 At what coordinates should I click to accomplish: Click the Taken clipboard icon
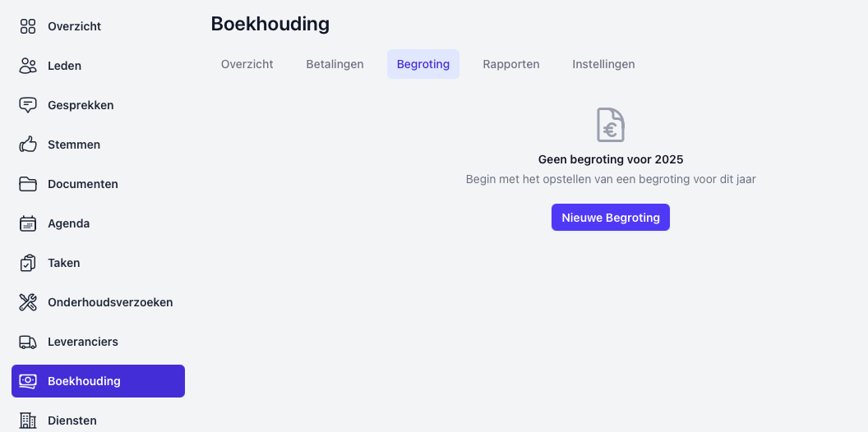click(x=28, y=263)
